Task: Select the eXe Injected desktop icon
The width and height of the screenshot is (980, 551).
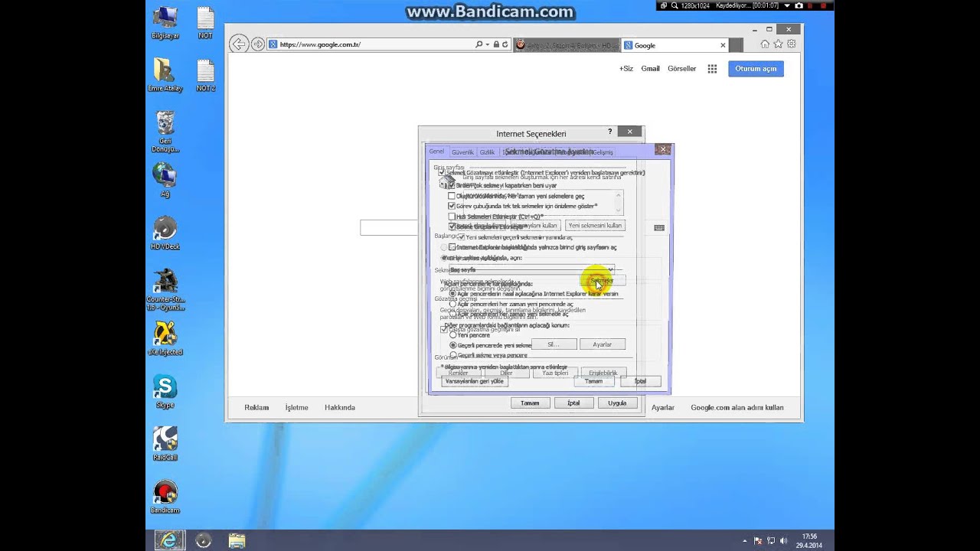Action: (165, 339)
